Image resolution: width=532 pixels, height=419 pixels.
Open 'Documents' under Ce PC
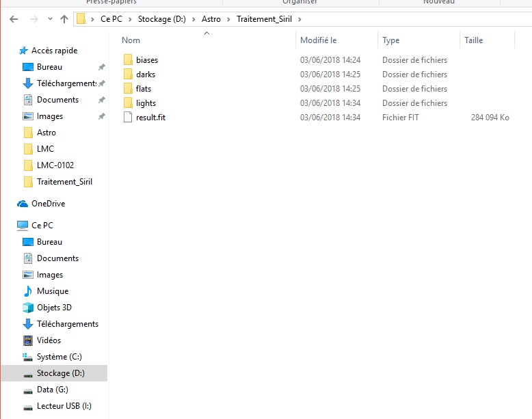coord(57,258)
